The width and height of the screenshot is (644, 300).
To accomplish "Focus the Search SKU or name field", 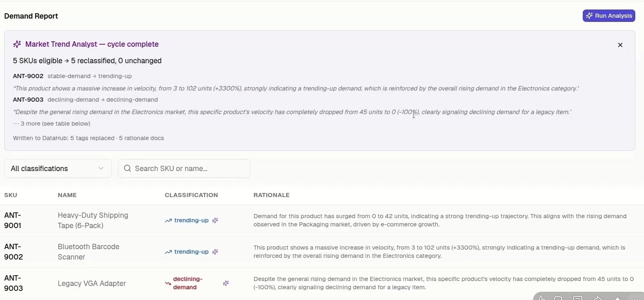I will (x=184, y=169).
